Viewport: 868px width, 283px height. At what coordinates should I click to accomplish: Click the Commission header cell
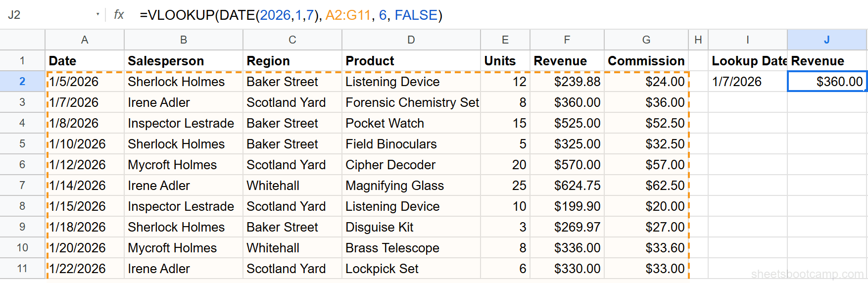[646, 61]
